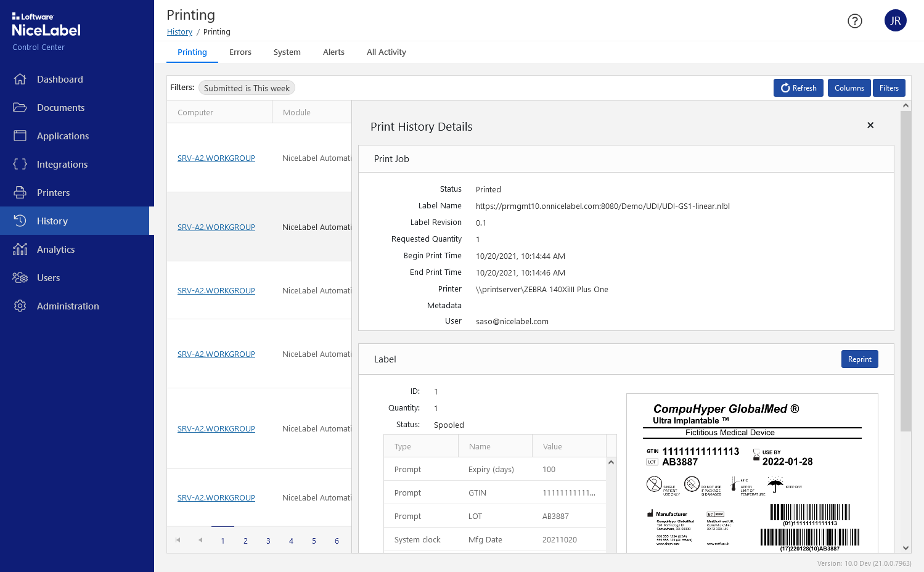The width and height of the screenshot is (924, 572).
Task: Go to previous page arrow in pagination
Action: [200, 540]
